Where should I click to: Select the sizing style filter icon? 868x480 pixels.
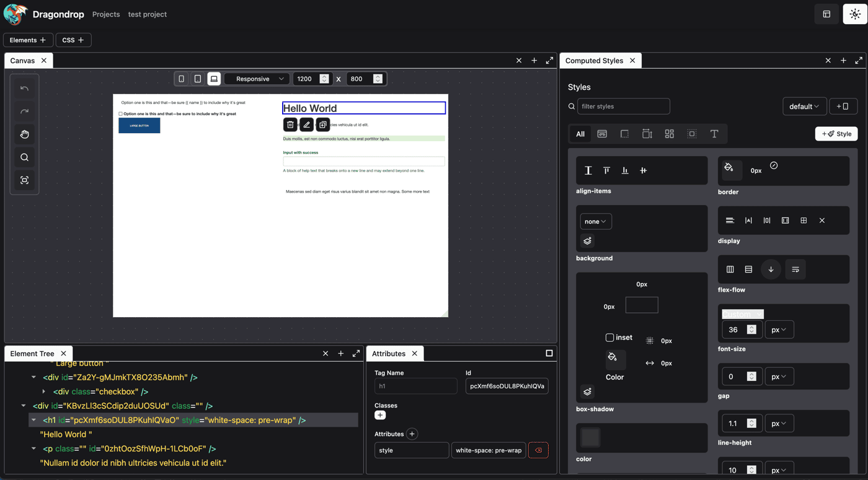click(647, 134)
